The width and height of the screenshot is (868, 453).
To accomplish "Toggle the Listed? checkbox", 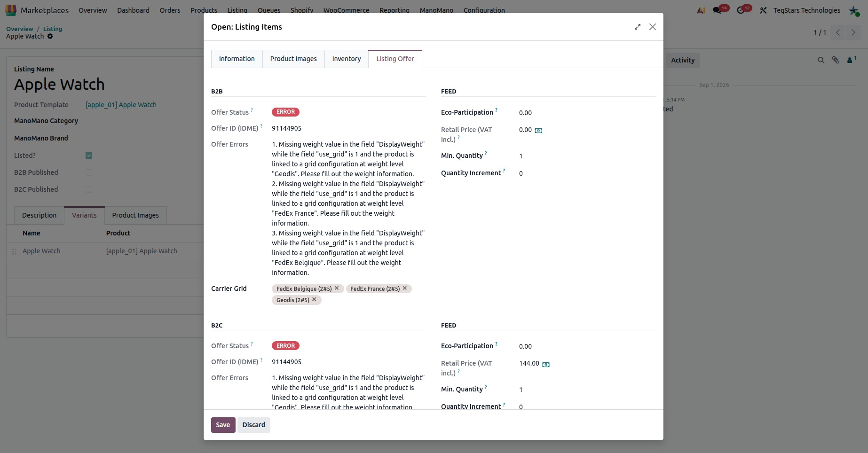I will [89, 156].
